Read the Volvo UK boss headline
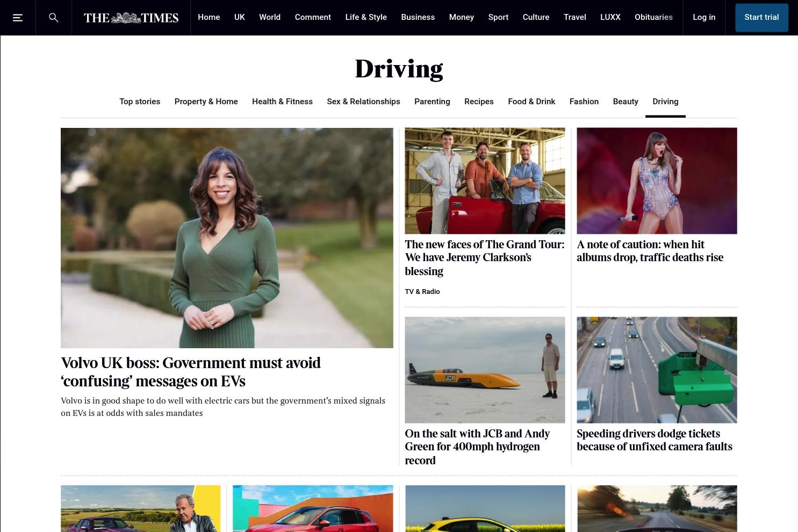 191,372
